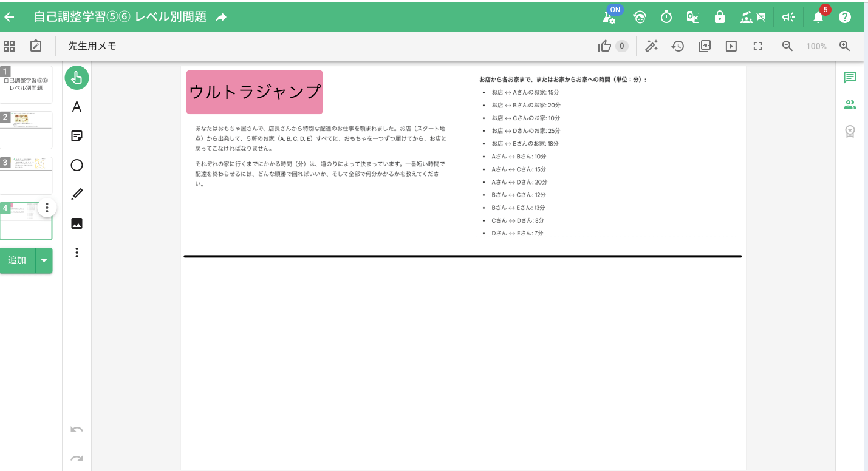The width and height of the screenshot is (868, 471).
Task: Open the comments panel on the right sidebar
Action: coord(850,77)
